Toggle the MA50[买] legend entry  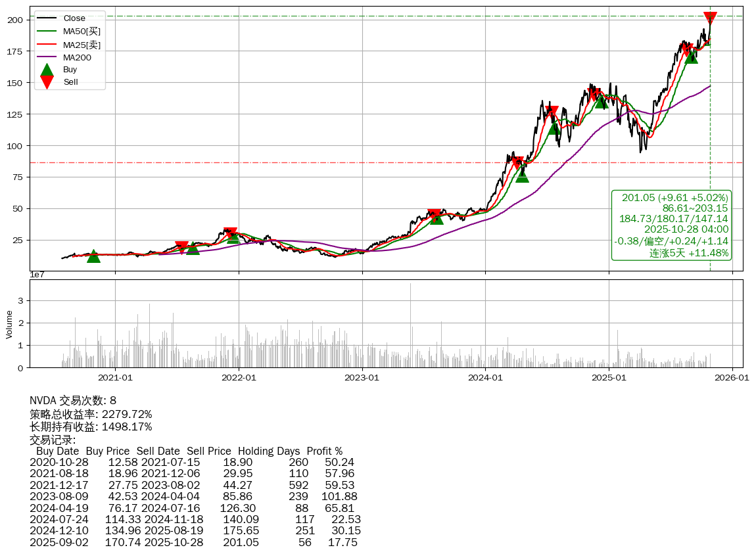point(82,31)
